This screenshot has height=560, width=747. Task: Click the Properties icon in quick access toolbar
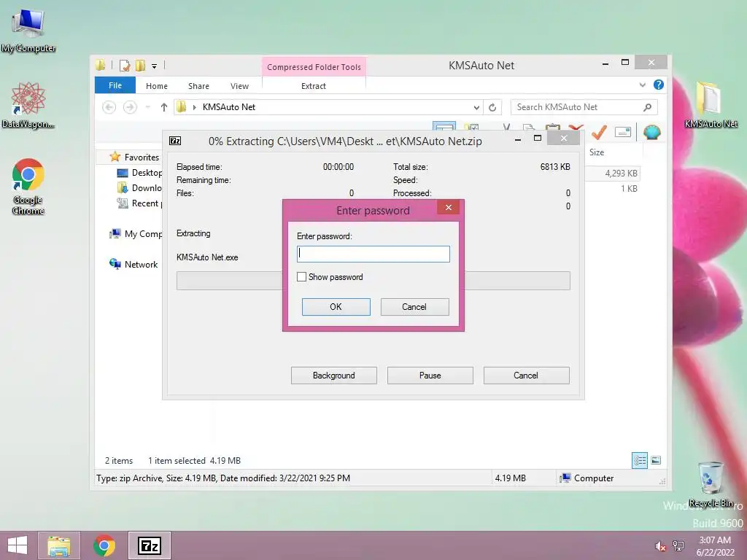[x=125, y=65]
